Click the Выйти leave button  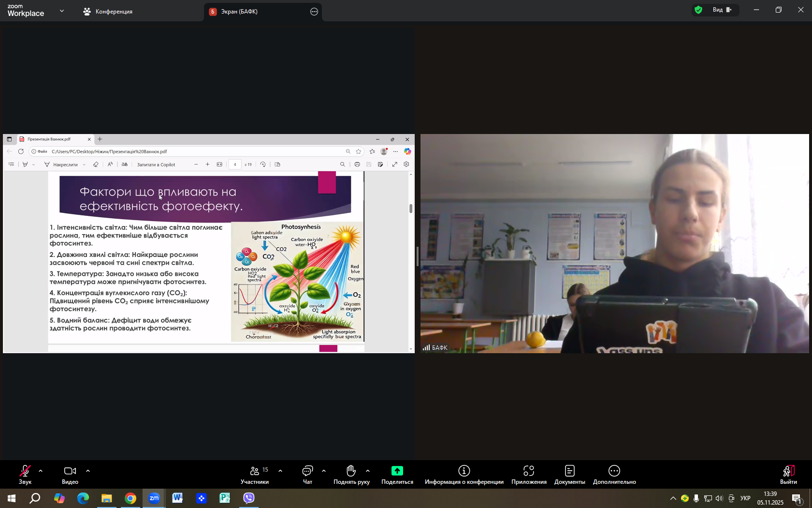[788, 475]
